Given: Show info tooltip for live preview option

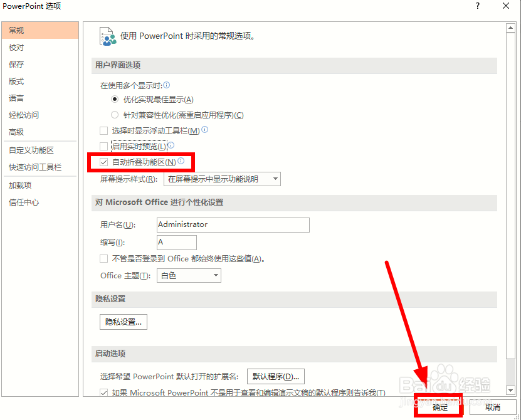Looking at the screenshot, I should coord(171,145).
